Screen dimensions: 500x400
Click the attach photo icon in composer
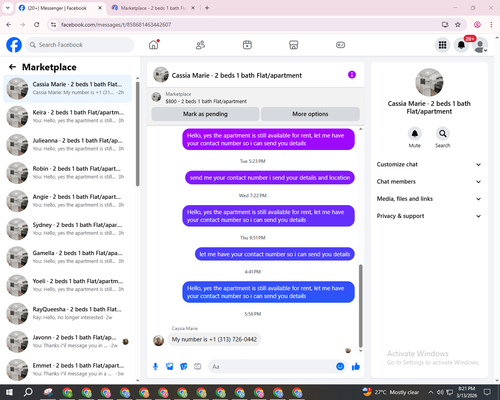[x=170, y=367]
